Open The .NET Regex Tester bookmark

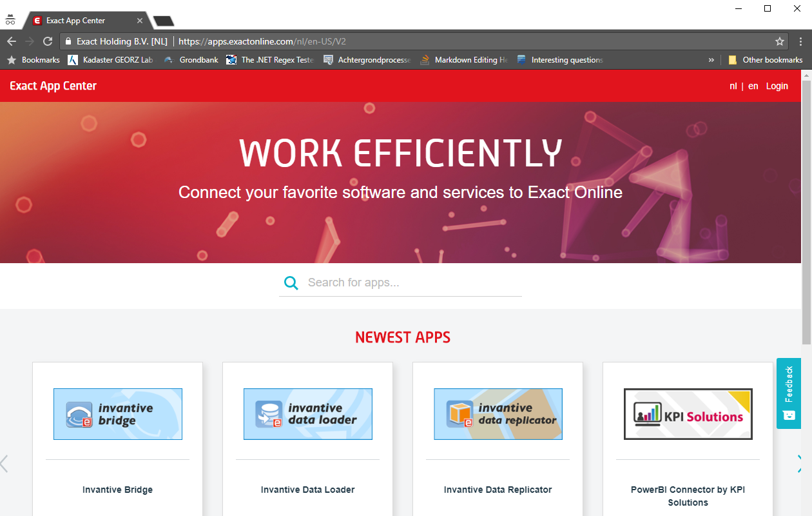(x=270, y=60)
